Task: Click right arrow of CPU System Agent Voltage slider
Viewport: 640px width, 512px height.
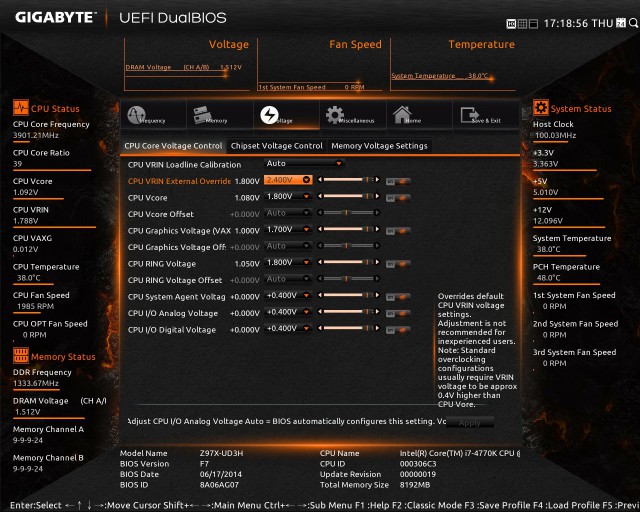Action: point(377,295)
